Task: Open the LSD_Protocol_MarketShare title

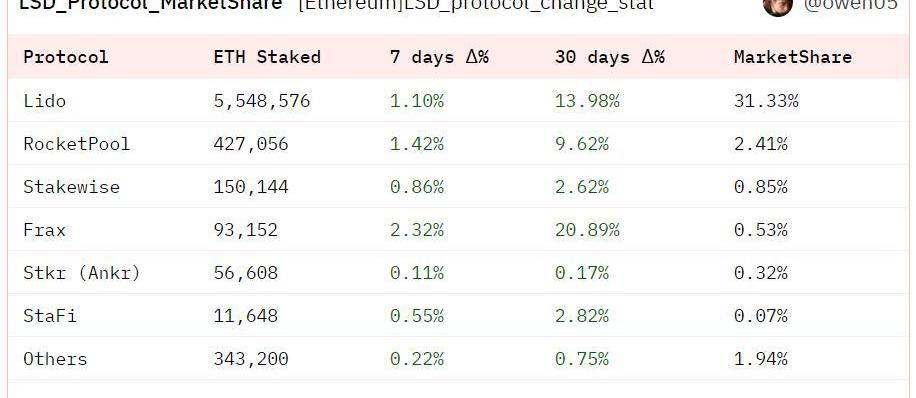Action: point(151,6)
